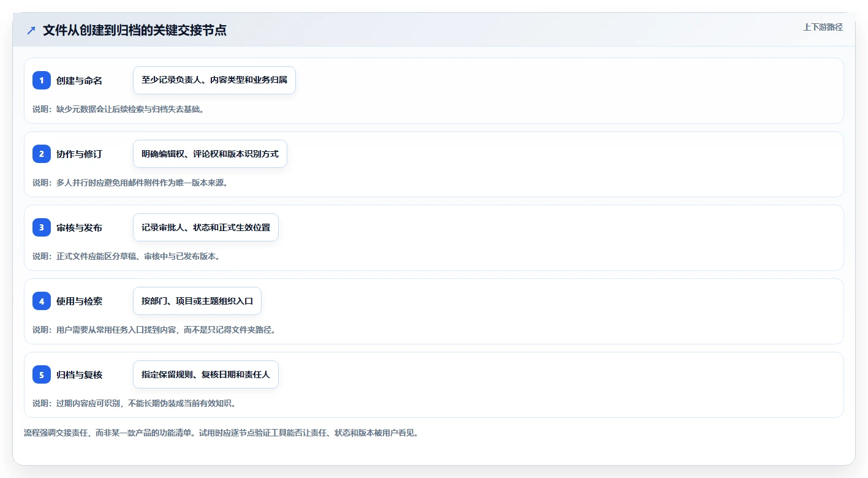868x478 pixels.
Task: Click the note 过期内容应可识别
Action: [134, 403]
